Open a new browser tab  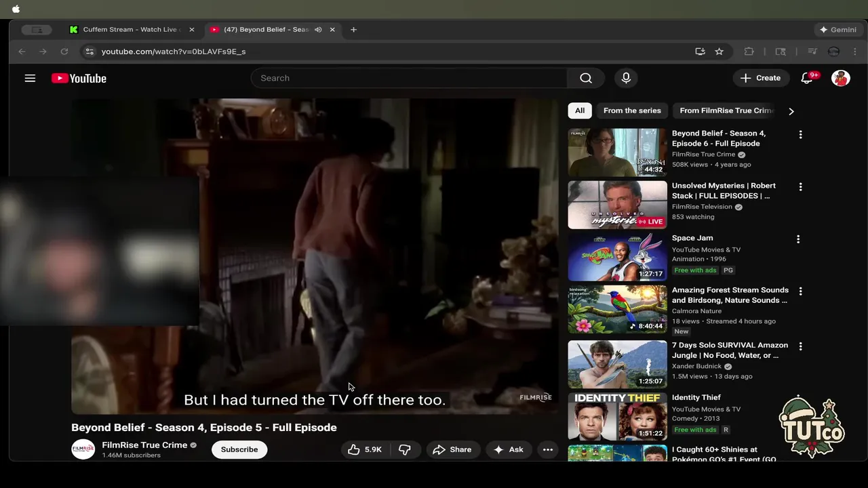point(353,30)
